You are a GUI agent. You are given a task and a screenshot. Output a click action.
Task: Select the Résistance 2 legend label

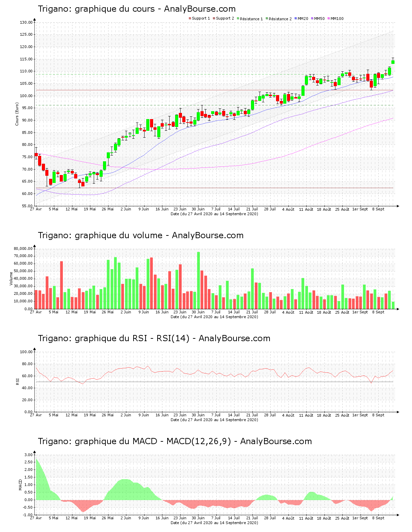(x=280, y=19)
